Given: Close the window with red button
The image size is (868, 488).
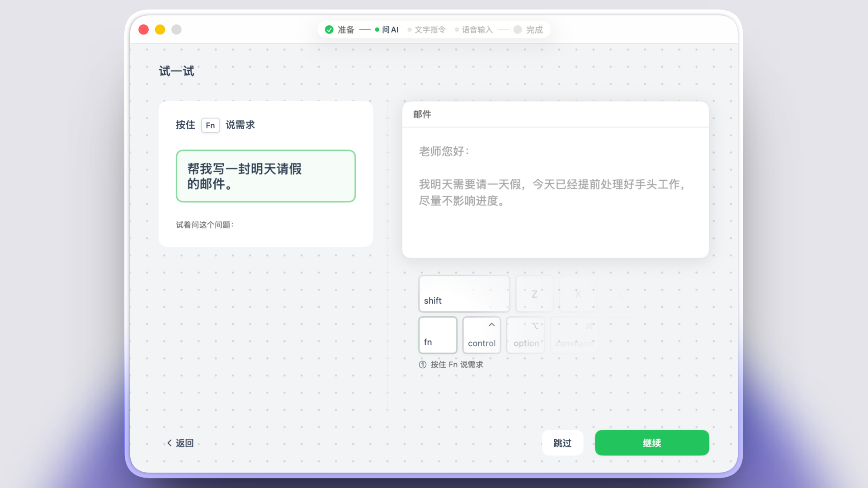Looking at the screenshot, I should pos(144,30).
